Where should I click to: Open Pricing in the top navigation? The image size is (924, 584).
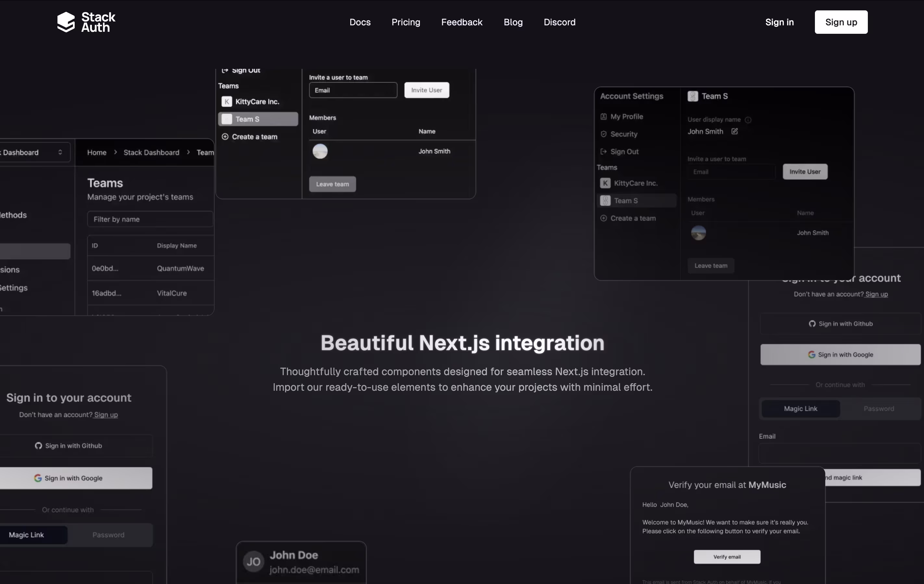click(406, 22)
